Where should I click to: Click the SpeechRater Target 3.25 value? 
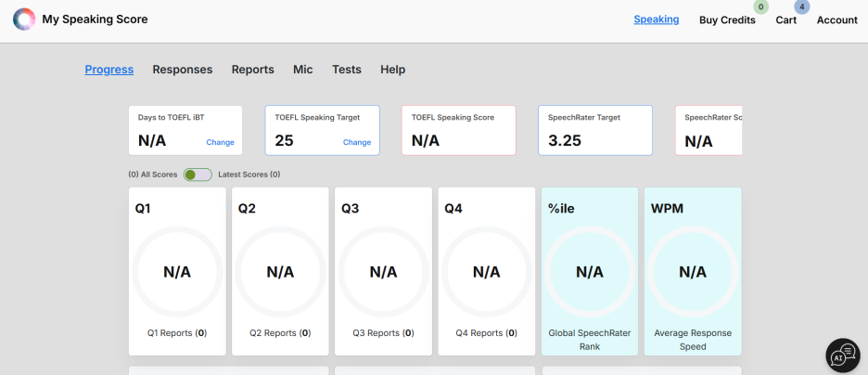click(565, 141)
